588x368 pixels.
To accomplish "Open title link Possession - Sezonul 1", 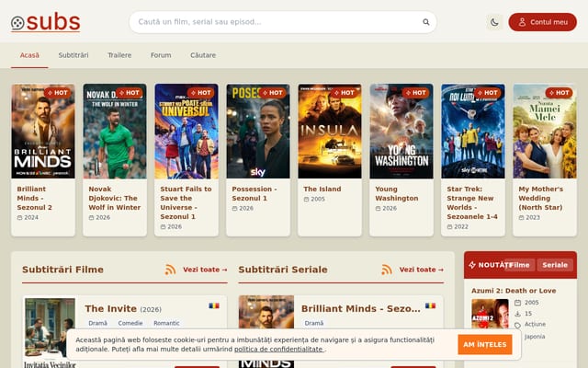I will [254, 193].
